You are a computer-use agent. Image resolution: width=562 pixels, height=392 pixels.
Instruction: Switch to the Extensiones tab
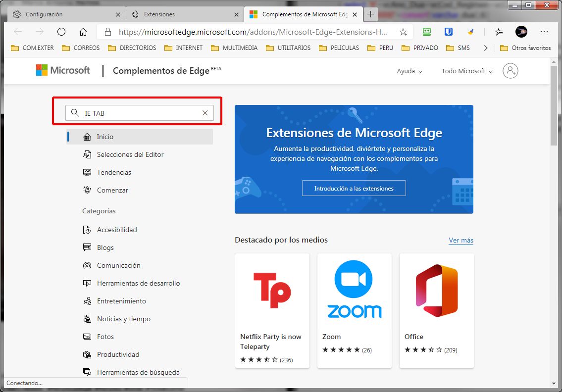click(185, 14)
